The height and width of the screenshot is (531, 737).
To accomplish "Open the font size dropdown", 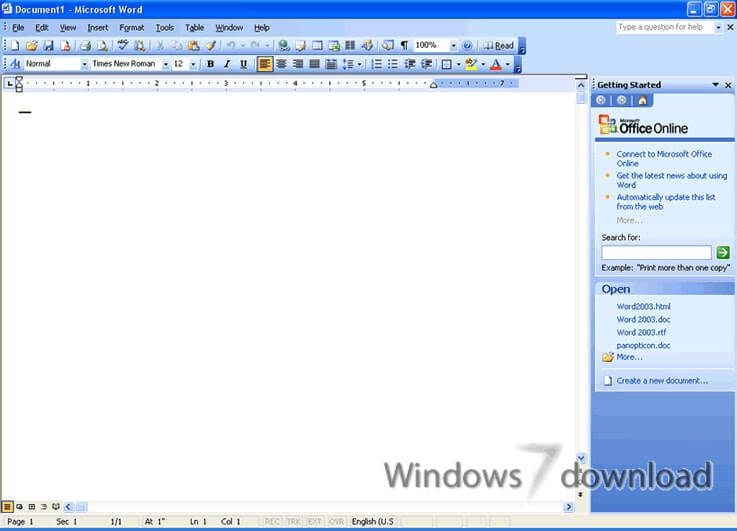I will pyautogui.click(x=193, y=64).
